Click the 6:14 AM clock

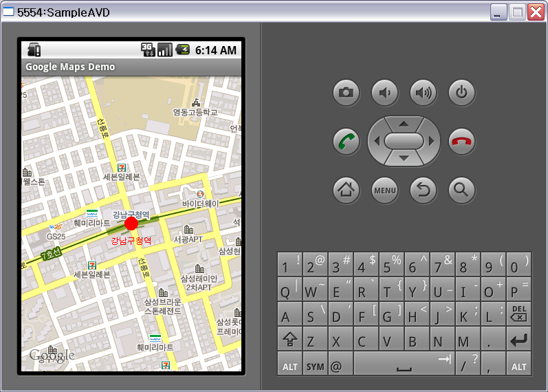(216, 50)
